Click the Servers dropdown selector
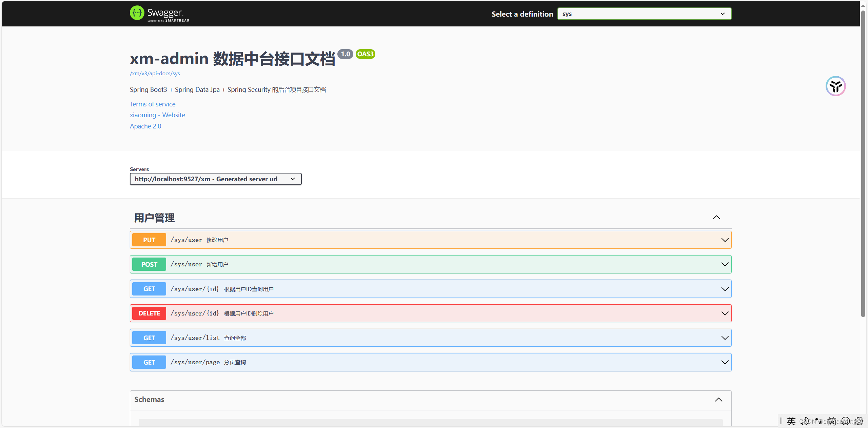 coord(215,179)
